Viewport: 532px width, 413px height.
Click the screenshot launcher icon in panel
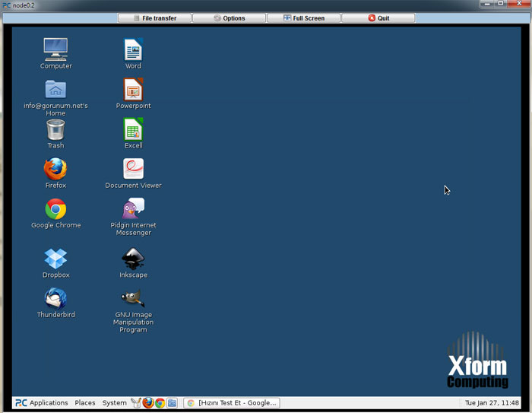click(x=172, y=403)
